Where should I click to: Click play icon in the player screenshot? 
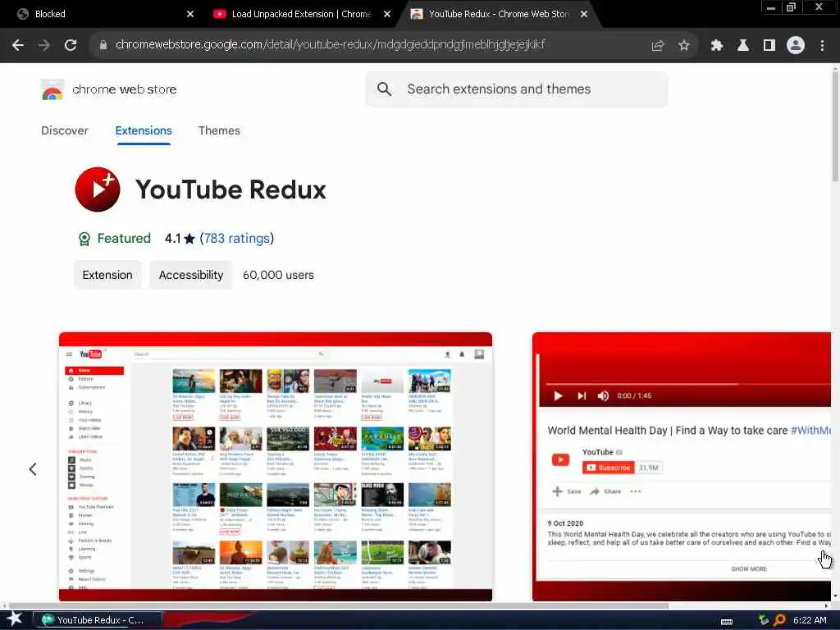tap(558, 396)
